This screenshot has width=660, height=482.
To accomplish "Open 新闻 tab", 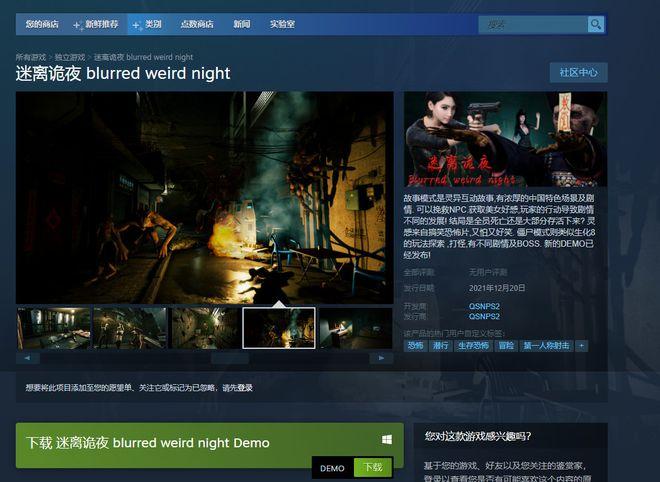I will tap(242, 24).
